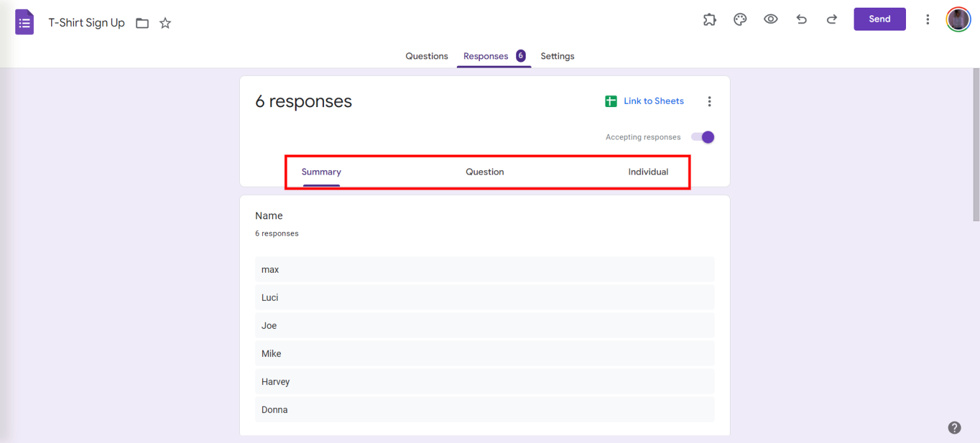The width and height of the screenshot is (980, 443).
Task: Click the add-ons puzzle piece icon
Action: 709,19
